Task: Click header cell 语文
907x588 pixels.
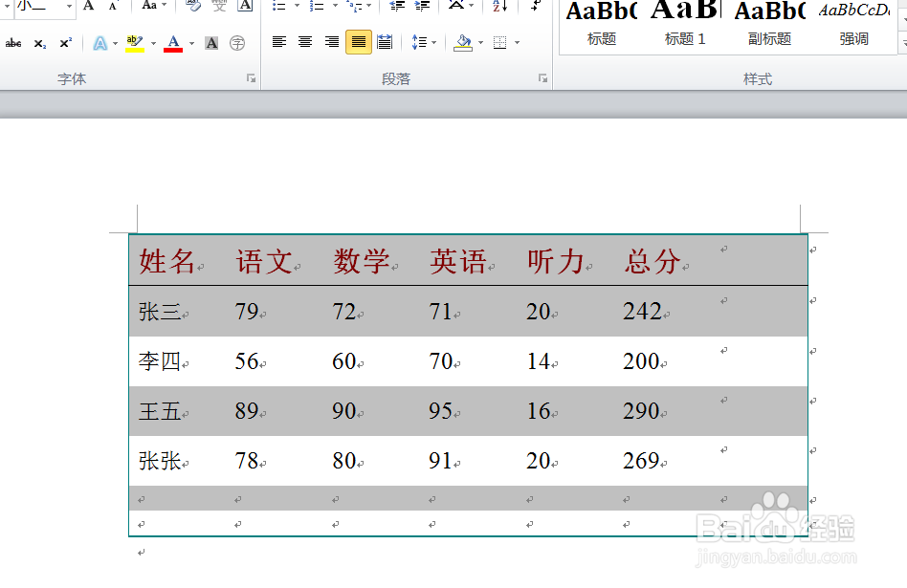Action: tap(264, 261)
